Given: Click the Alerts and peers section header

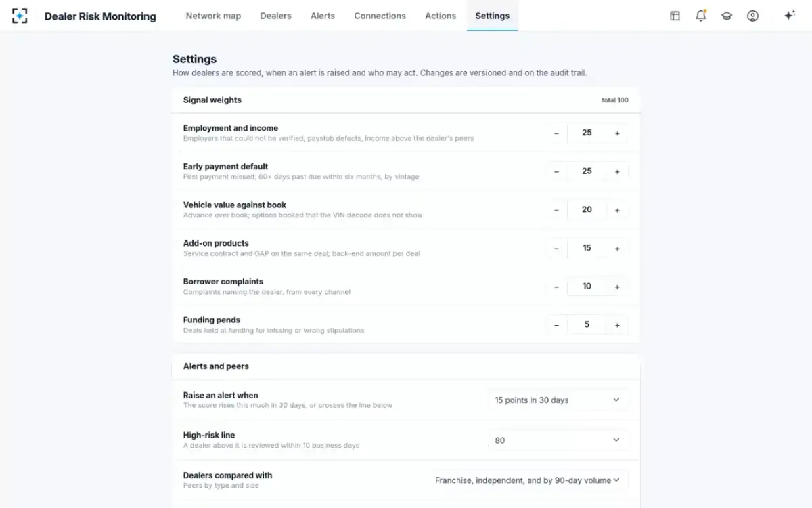Looking at the screenshot, I should click(216, 366).
